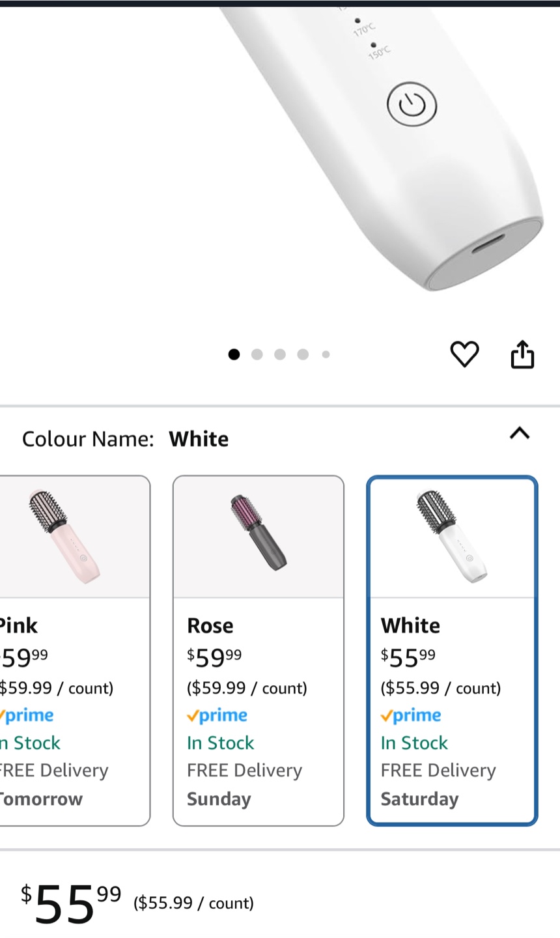Tap the prime logo under Rose
Viewport: 560px width, 938px height.
[217, 715]
